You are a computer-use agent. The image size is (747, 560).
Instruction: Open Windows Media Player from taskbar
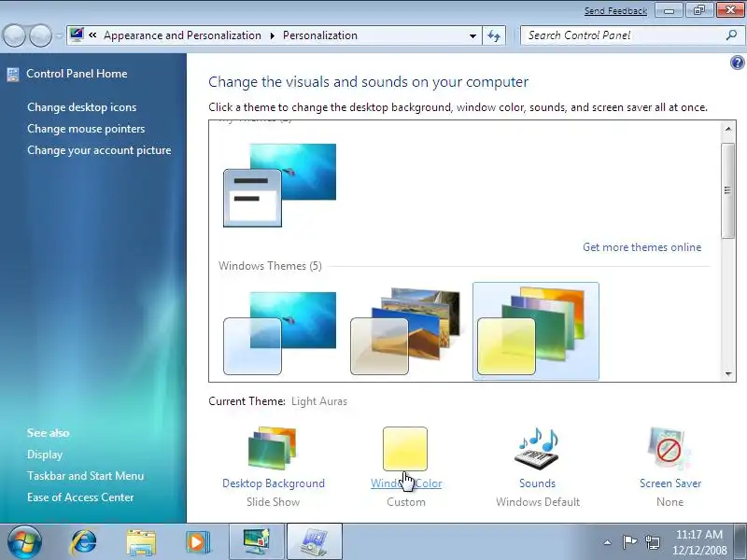[x=198, y=542]
